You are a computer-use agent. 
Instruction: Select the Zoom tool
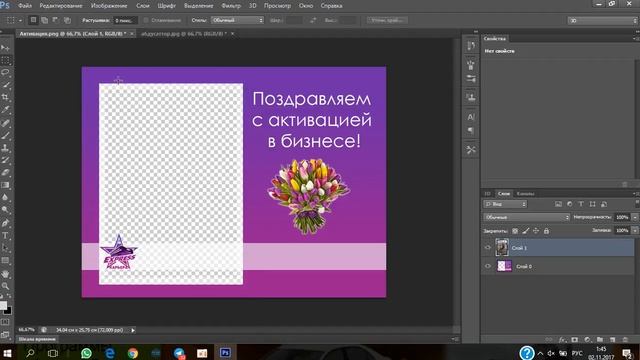5,286
